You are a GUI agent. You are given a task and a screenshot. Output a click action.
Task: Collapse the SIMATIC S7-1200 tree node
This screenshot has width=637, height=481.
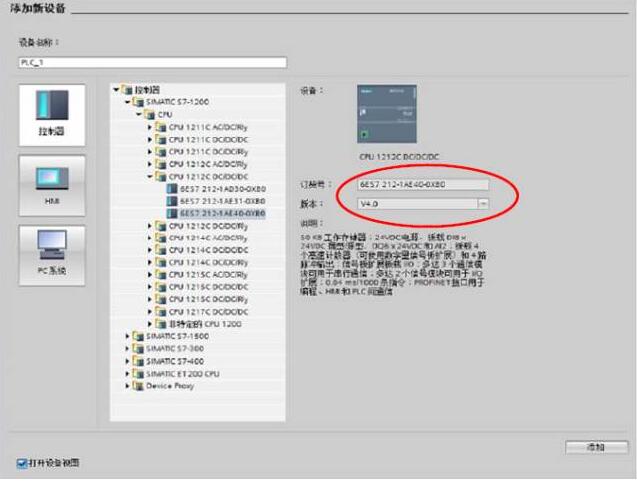(128, 102)
